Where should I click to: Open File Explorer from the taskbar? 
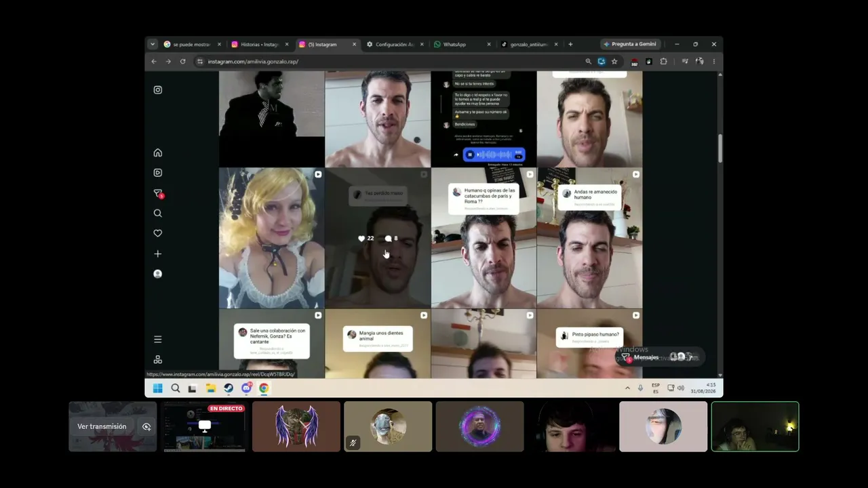[211, 388]
